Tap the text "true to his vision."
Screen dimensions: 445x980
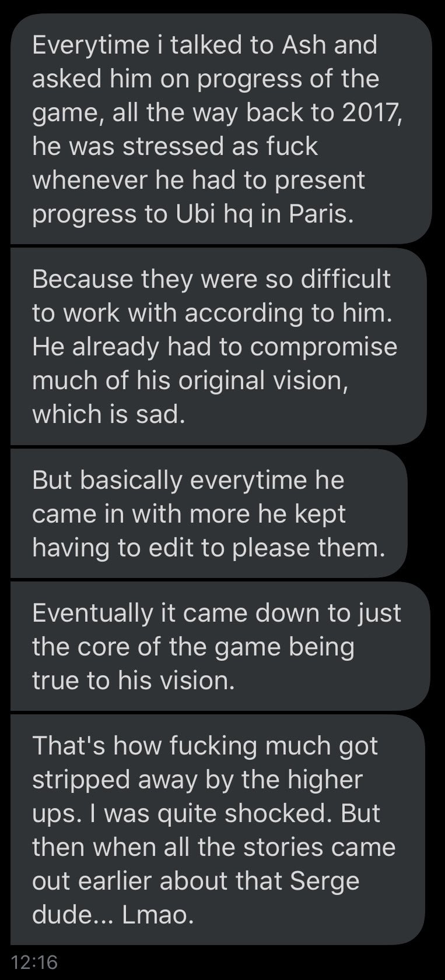pos(134,680)
